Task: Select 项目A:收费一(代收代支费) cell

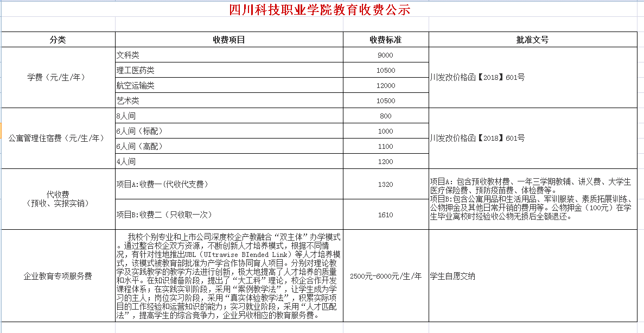Action: pyautogui.click(x=229, y=184)
